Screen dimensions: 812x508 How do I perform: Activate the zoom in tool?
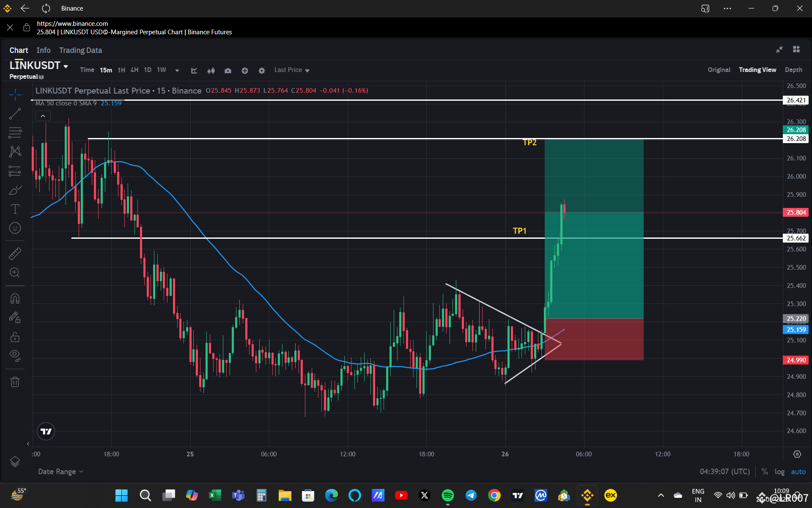click(15, 273)
